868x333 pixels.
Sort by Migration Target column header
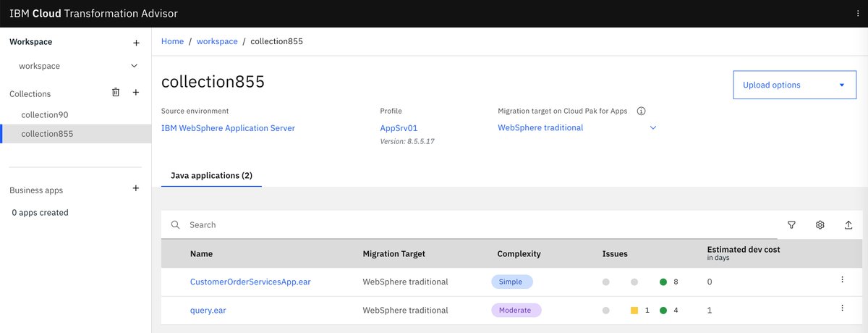[x=393, y=254]
